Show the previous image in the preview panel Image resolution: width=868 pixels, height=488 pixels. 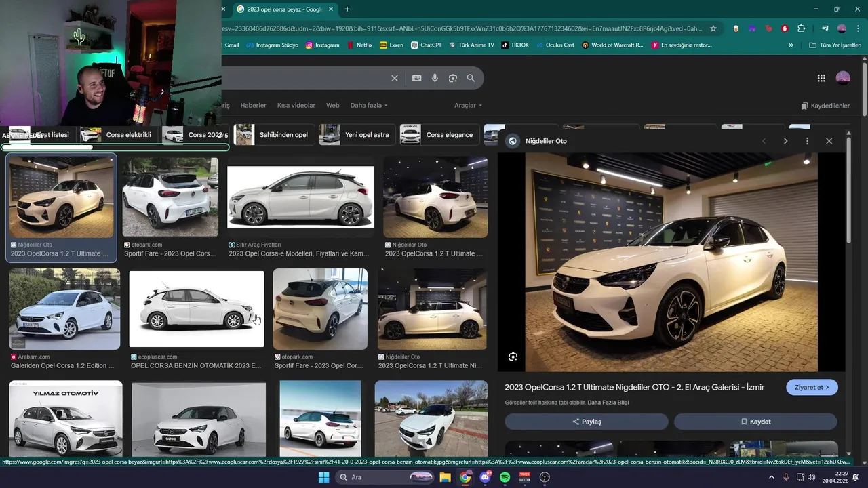tap(764, 141)
